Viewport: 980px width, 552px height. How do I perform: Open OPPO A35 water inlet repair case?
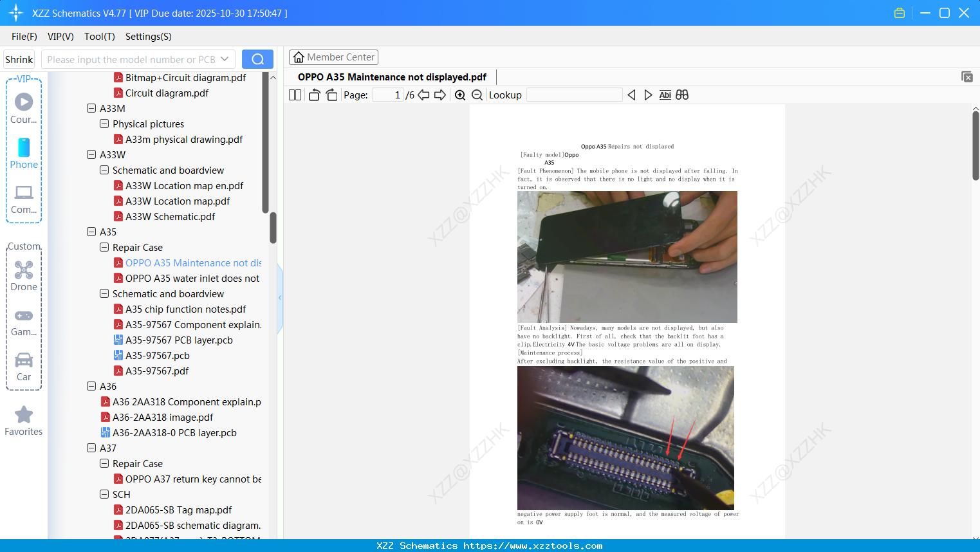(192, 279)
